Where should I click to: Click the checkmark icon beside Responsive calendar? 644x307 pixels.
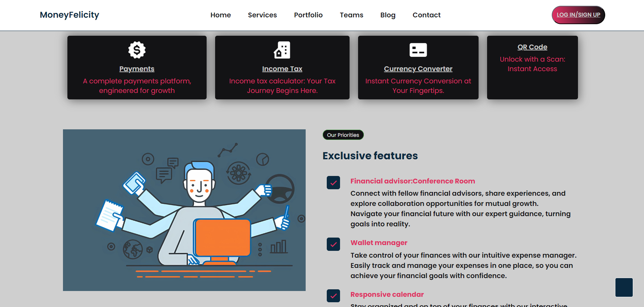[333, 296]
